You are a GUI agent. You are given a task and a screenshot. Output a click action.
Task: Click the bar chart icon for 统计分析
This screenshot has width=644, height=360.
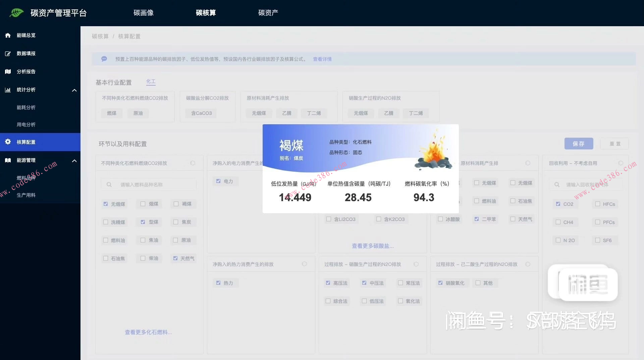point(7,90)
